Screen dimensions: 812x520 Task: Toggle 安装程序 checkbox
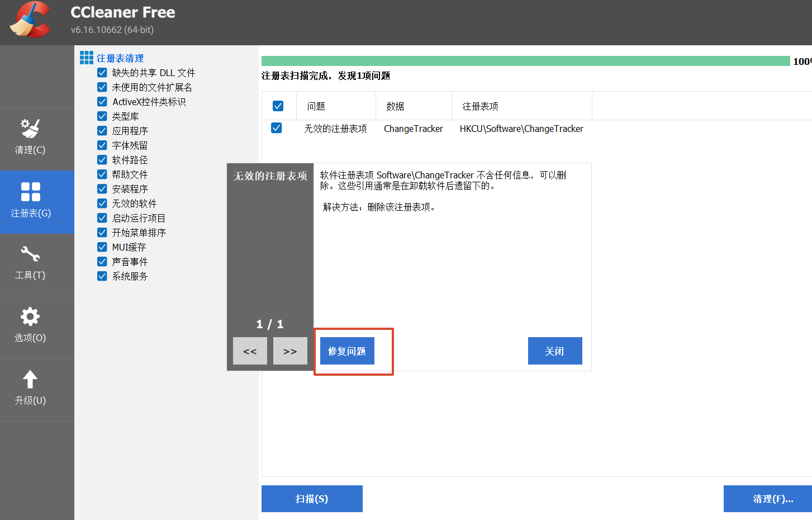[x=102, y=189]
